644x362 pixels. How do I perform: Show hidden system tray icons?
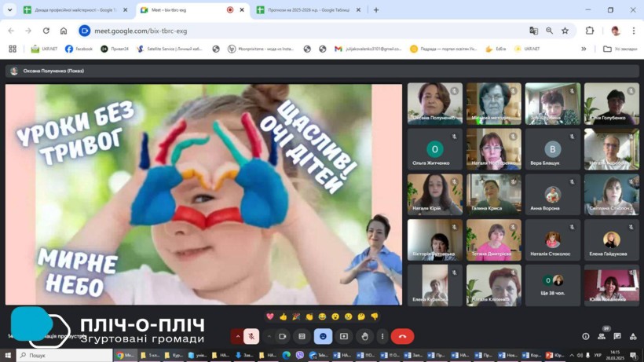point(572,355)
